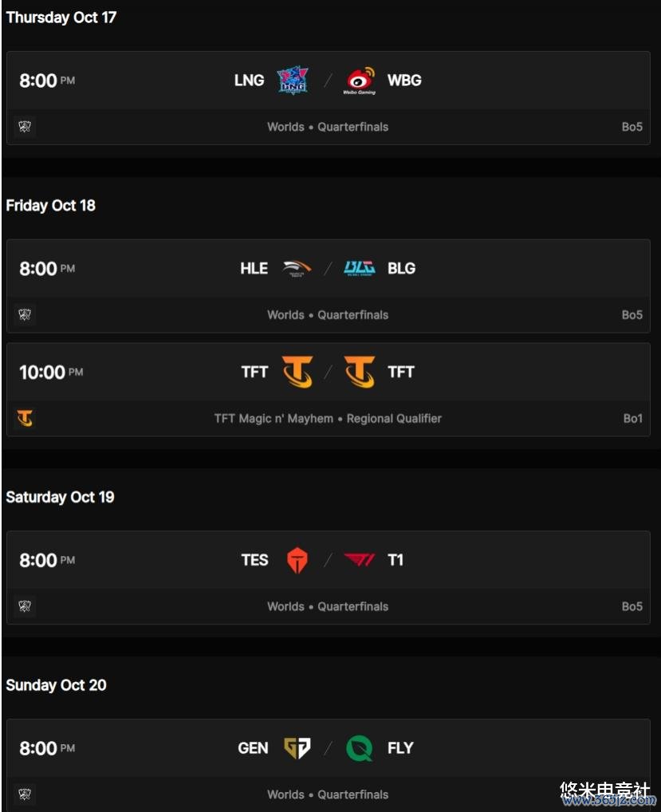
Task: Select the HLE team logo
Action: click(x=297, y=269)
